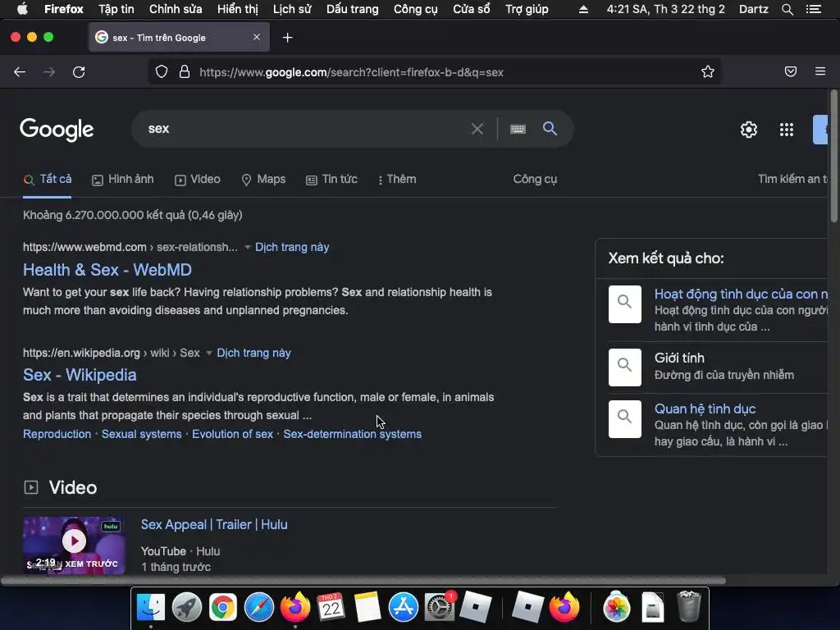Screen dimensions: 840x630
Task: Expand WebMD result options arrow
Action: pyautogui.click(x=248, y=248)
